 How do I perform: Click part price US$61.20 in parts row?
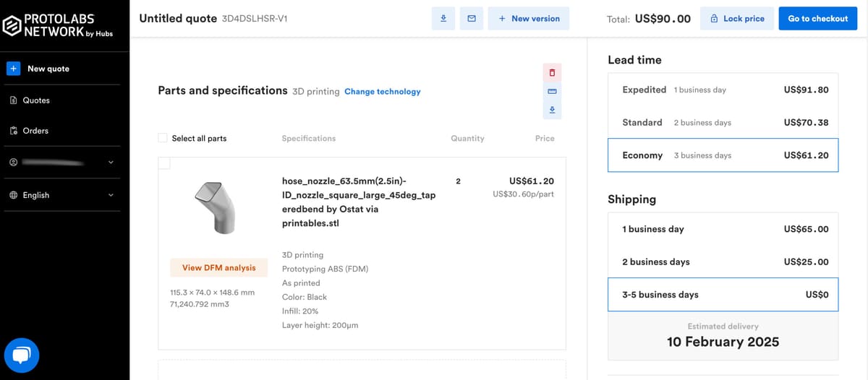coord(532,181)
